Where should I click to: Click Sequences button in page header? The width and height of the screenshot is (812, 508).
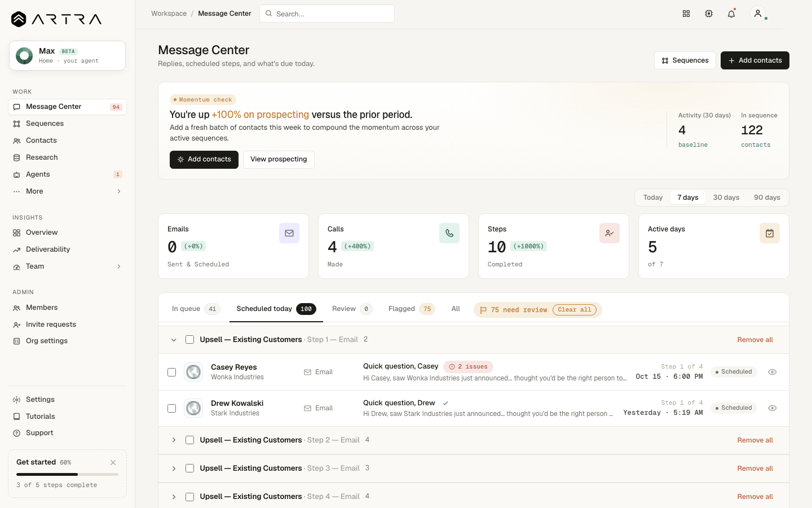[685, 60]
